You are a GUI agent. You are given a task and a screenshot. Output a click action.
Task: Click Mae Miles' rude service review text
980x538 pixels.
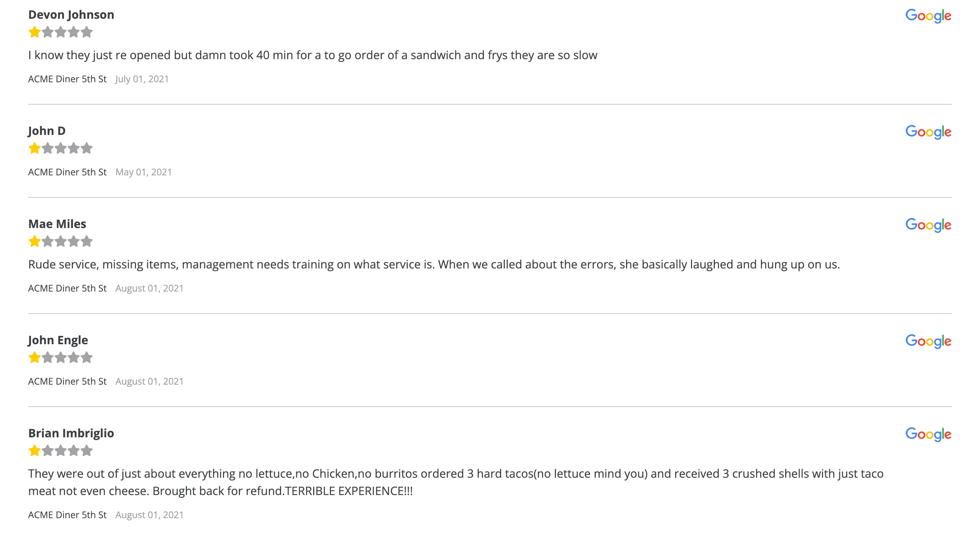tap(434, 264)
